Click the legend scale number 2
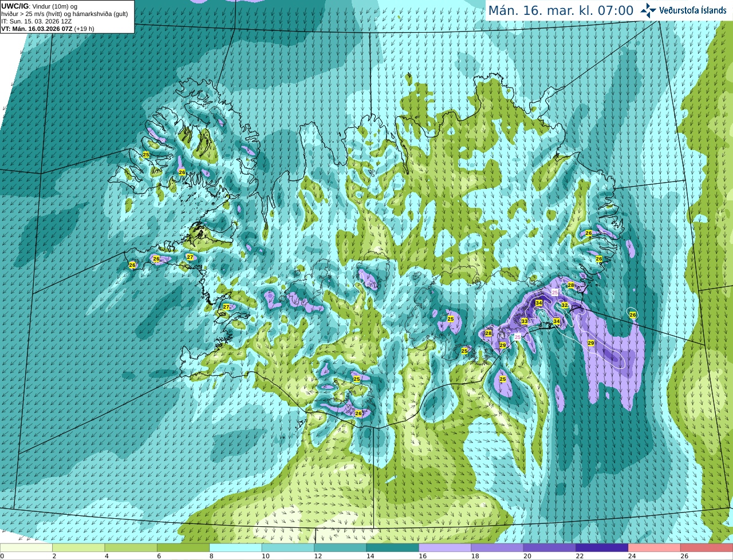Viewport: 733px width, 560px height. coord(54,556)
